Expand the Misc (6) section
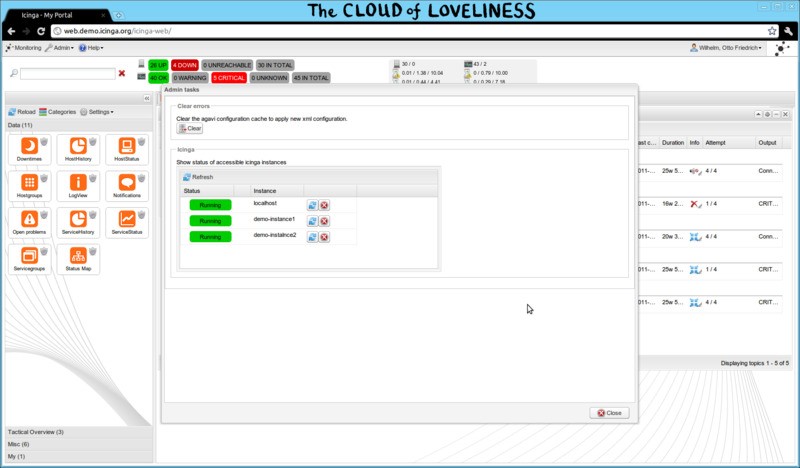Viewport: 800px width, 468px height. pyautogui.click(x=79, y=445)
